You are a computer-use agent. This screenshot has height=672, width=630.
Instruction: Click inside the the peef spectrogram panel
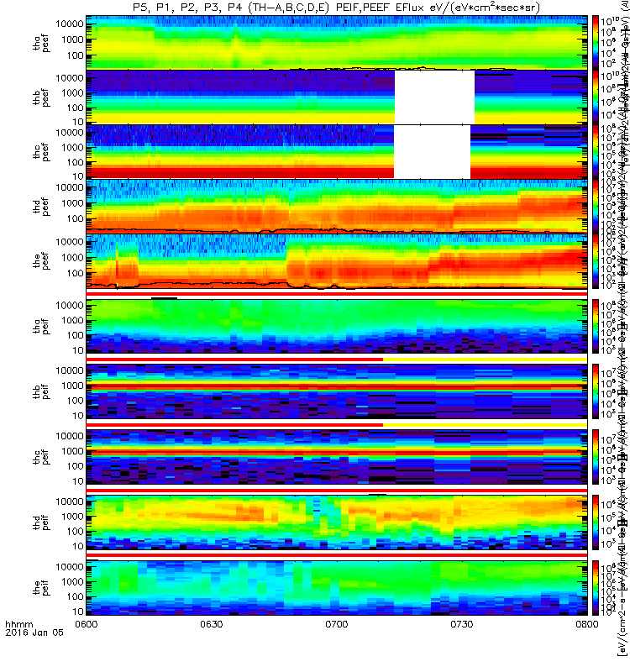click(x=337, y=260)
